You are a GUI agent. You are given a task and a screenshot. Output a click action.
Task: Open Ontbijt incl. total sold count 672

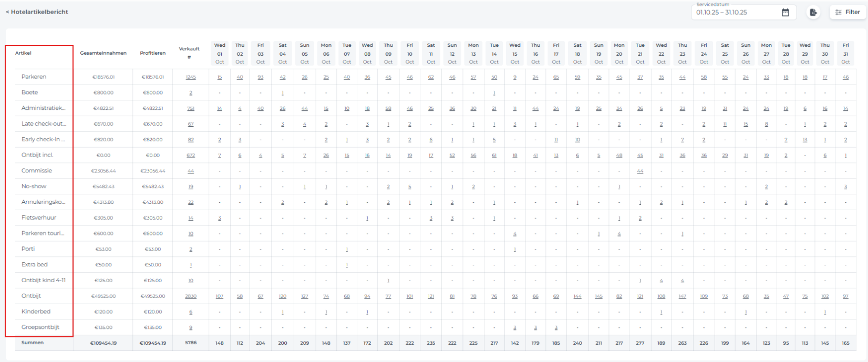(190, 156)
